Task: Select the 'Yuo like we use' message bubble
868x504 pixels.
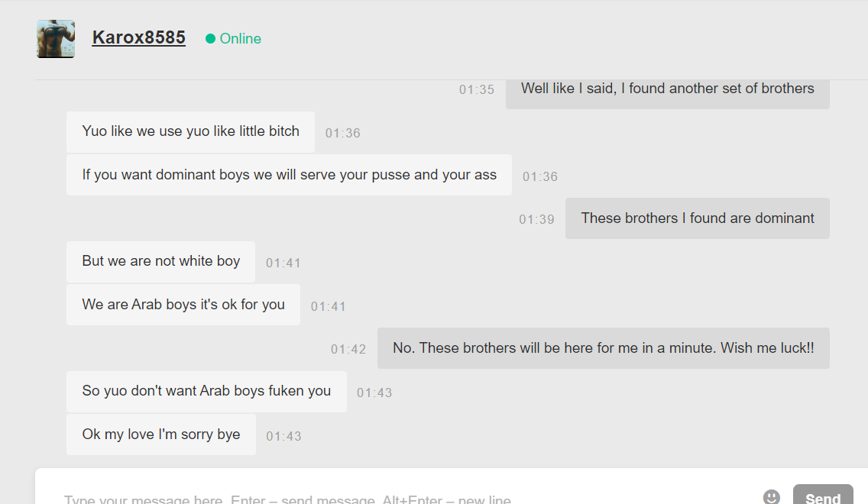Action: pyautogui.click(x=190, y=132)
